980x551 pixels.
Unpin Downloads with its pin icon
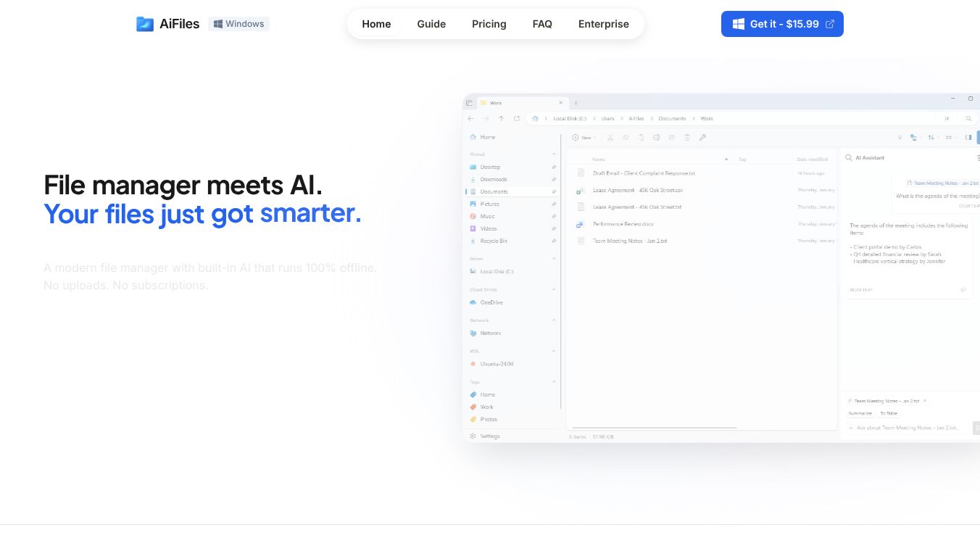click(x=554, y=179)
